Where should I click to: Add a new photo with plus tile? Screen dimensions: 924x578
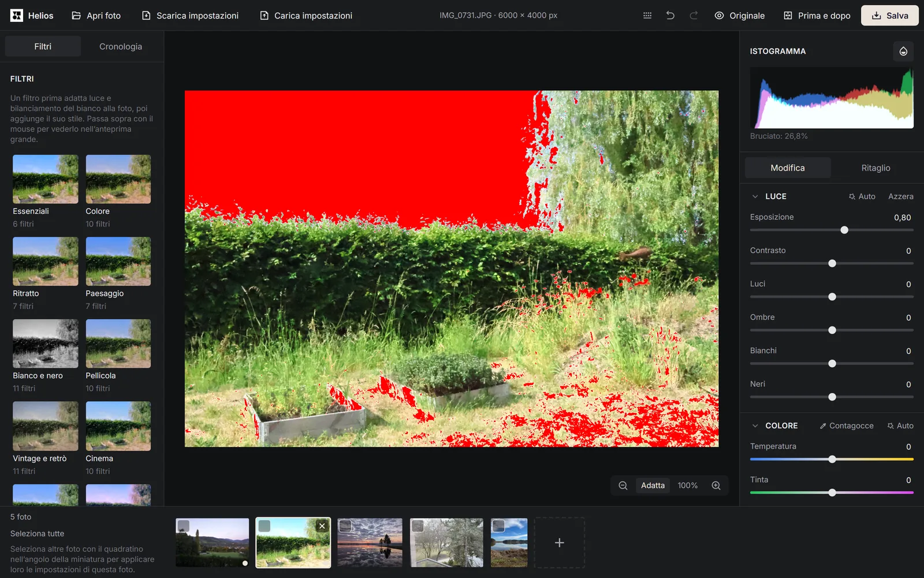coord(559,543)
